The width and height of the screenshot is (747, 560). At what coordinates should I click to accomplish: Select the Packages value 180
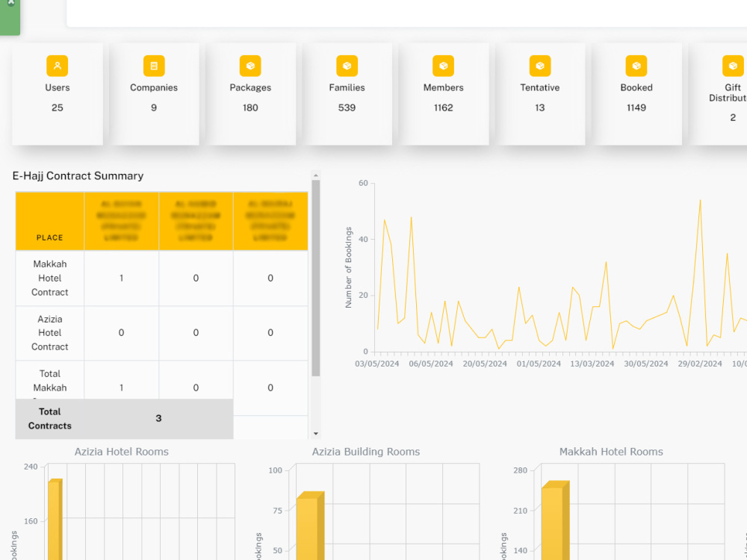250,108
